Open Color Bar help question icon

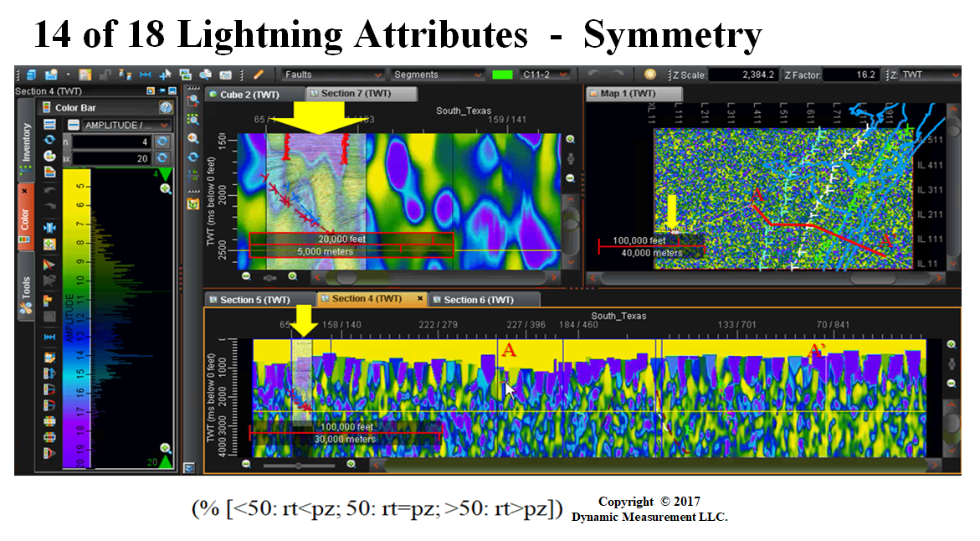(x=166, y=107)
